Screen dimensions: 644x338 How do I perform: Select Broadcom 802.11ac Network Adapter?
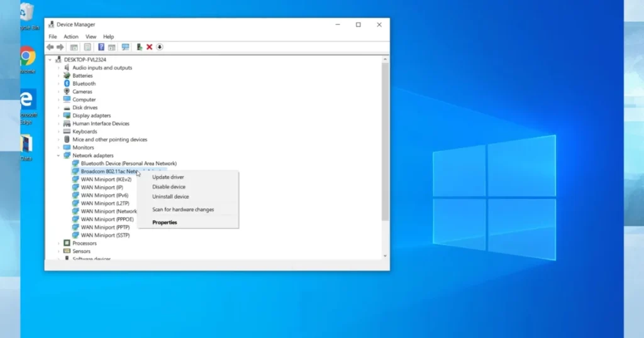[x=109, y=172]
